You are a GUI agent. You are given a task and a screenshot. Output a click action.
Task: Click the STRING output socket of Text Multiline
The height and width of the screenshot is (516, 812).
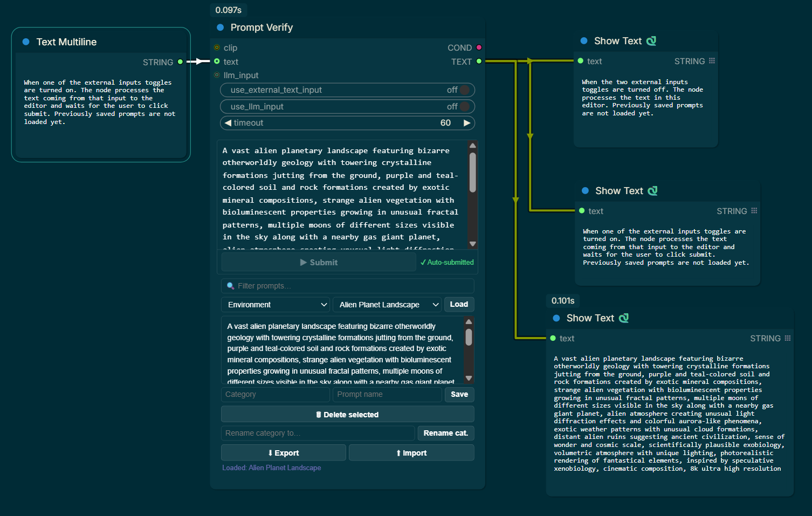(180, 62)
